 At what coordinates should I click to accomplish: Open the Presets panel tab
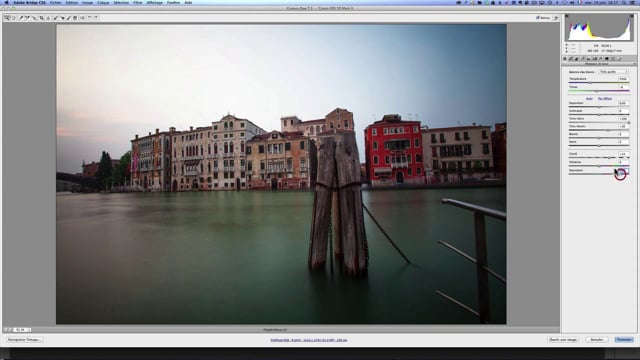pyautogui.click(x=613, y=59)
